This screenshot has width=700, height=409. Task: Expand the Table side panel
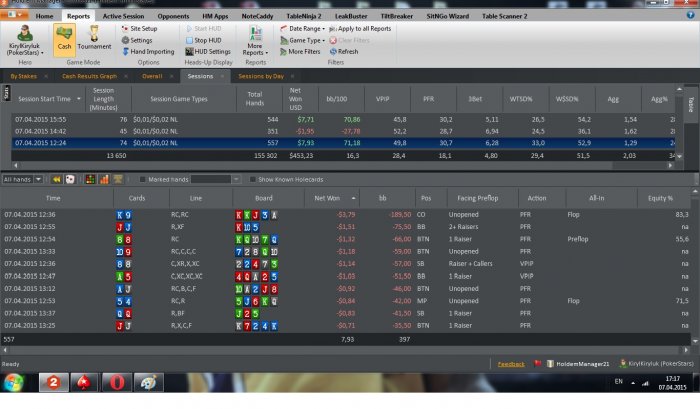click(x=691, y=104)
